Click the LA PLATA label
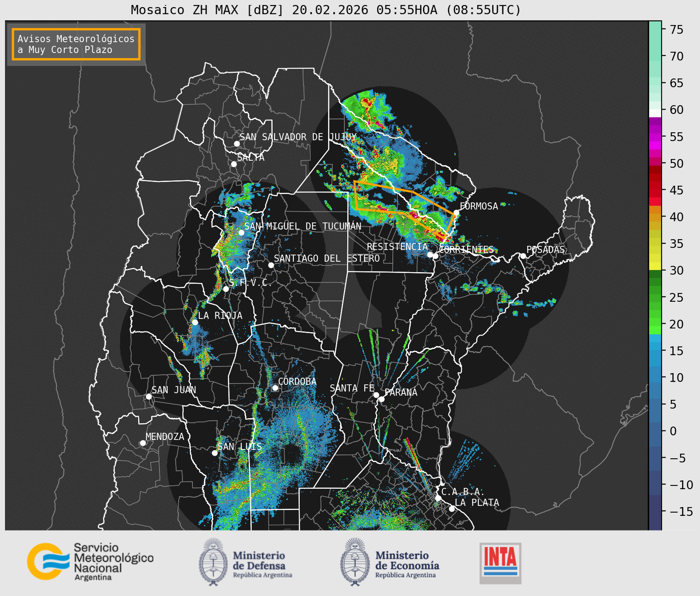 pyautogui.click(x=477, y=502)
